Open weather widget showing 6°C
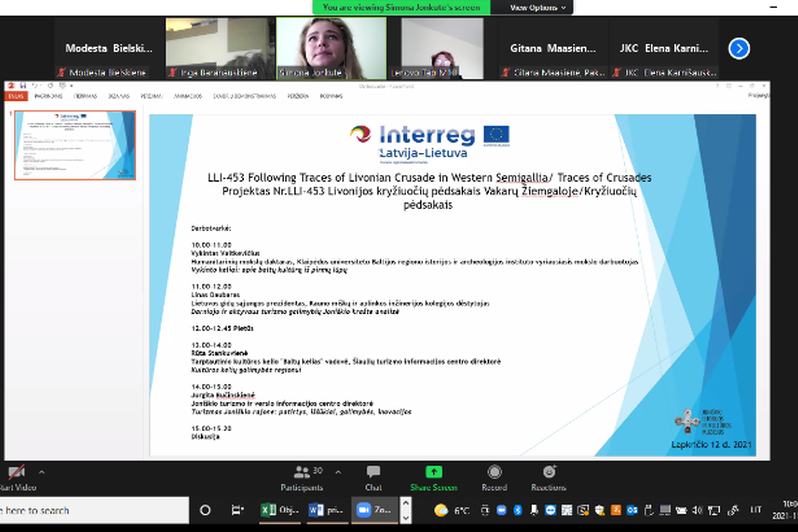 point(452,511)
